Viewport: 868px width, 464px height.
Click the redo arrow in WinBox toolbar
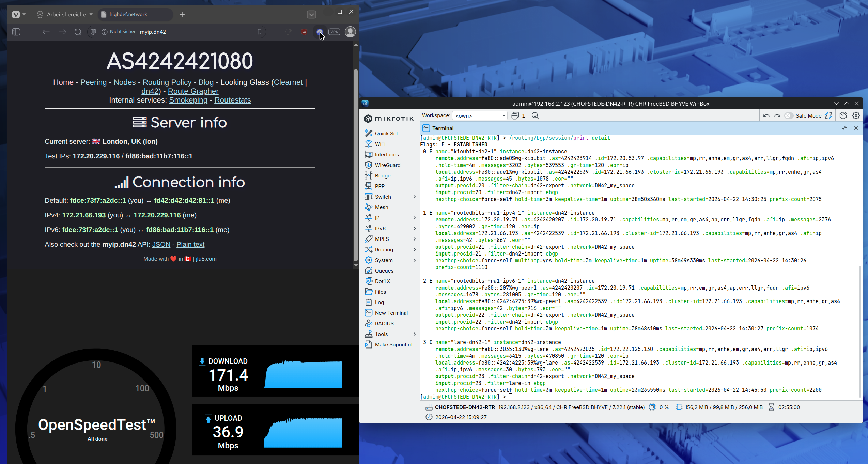tap(777, 116)
